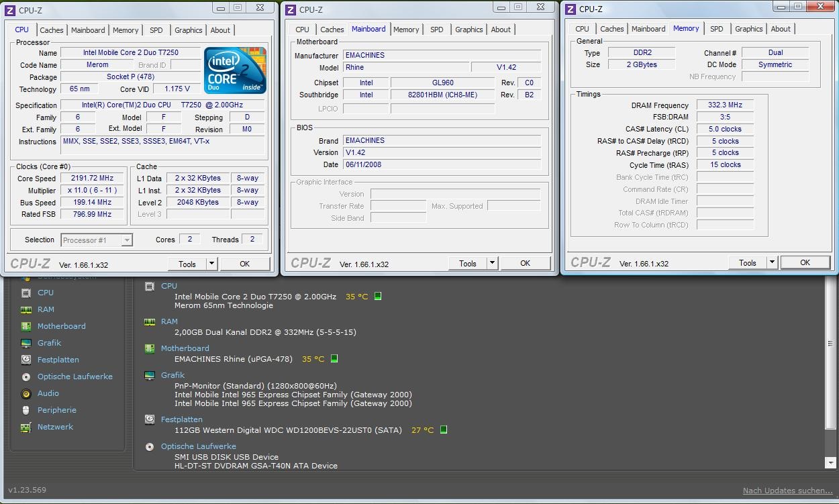Image resolution: width=839 pixels, height=504 pixels.
Task: Click the Audio speaker icon in sidebar
Action: point(26,393)
